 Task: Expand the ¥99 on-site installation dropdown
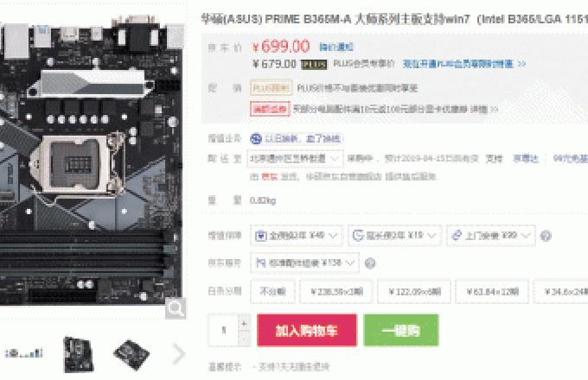[x=491, y=236]
